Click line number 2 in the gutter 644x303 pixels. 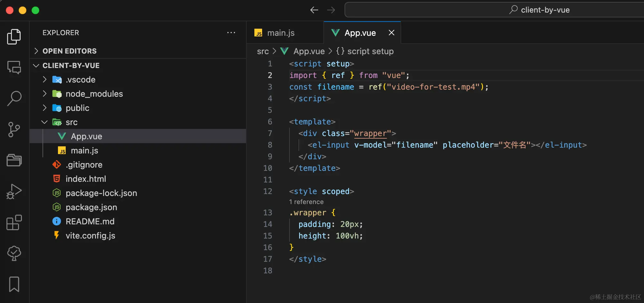click(270, 75)
